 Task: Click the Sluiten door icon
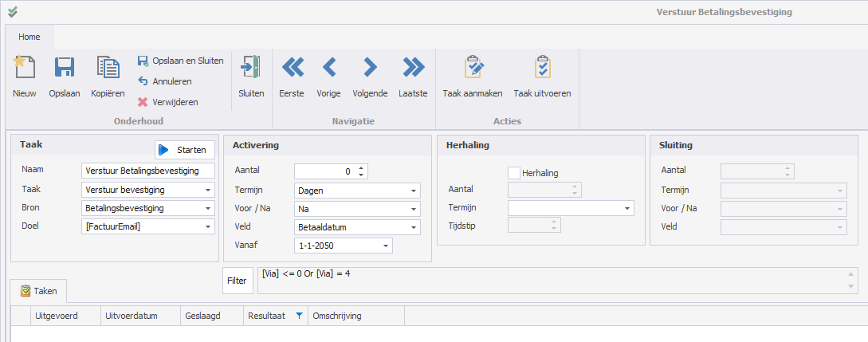click(x=251, y=67)
